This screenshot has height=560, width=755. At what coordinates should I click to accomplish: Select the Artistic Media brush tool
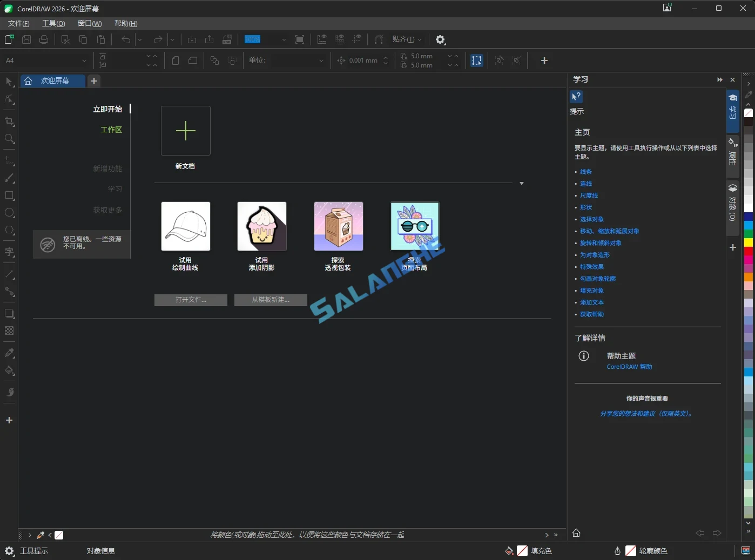[9, 178]
